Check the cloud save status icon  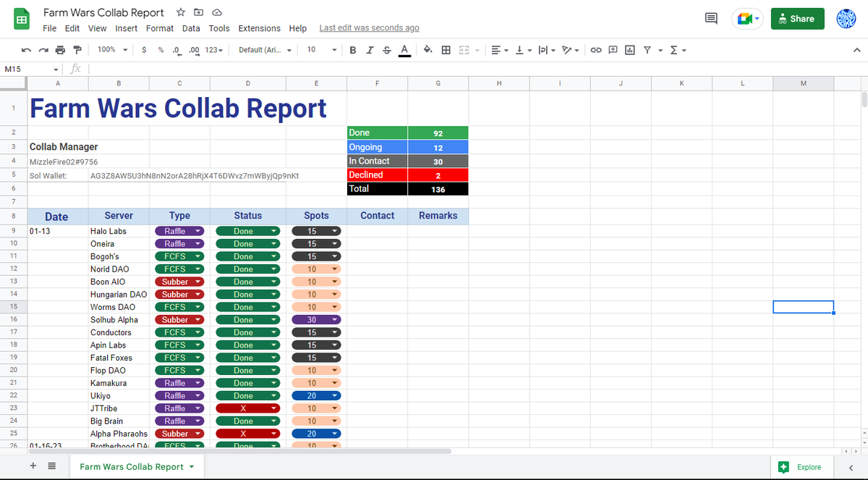coord(216,13)
